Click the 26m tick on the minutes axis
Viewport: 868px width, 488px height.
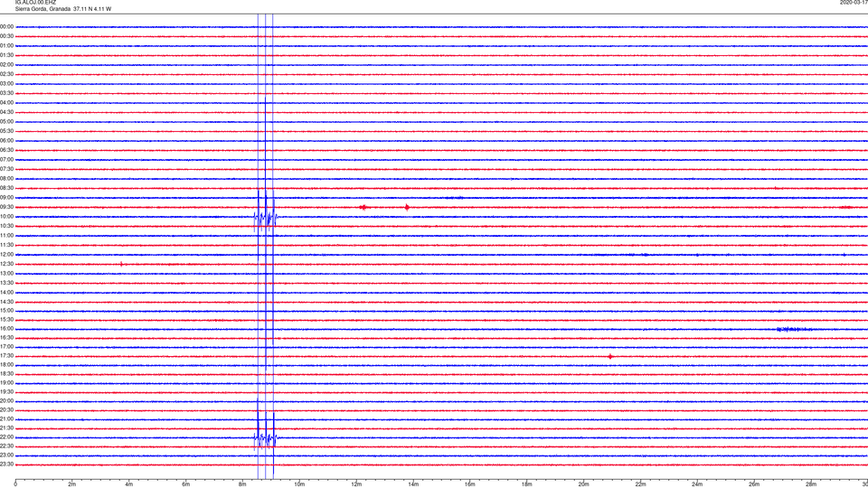click(x=754, y=484)
